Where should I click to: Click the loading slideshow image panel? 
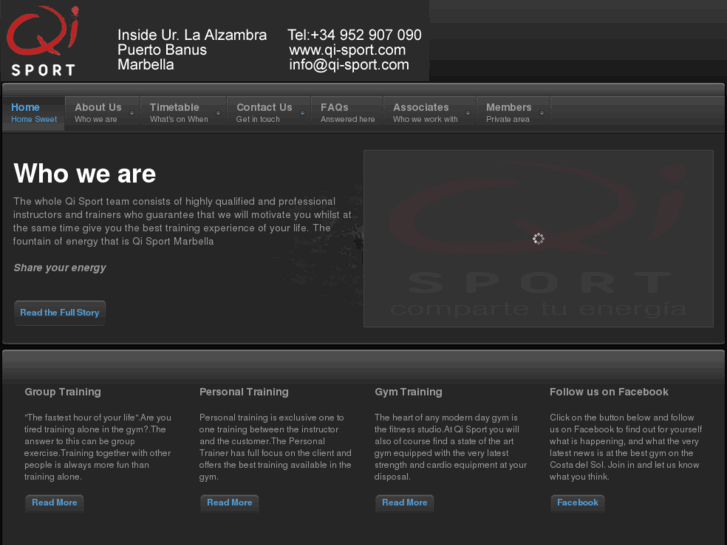click(538, 238)
